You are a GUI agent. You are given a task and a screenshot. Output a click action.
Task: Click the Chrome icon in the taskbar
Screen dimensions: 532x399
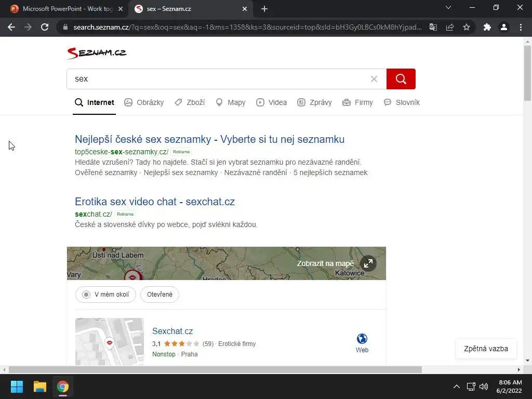(63, 387)
